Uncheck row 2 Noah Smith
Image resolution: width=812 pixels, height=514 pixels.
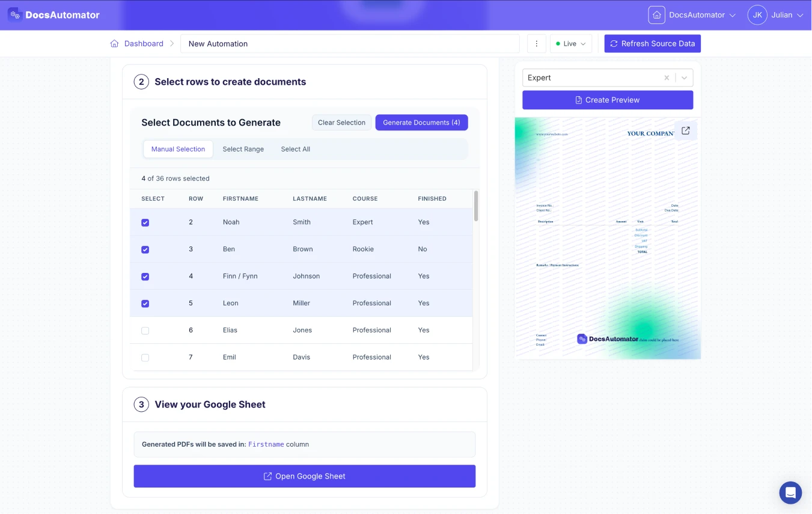click(x=145, y=222)
